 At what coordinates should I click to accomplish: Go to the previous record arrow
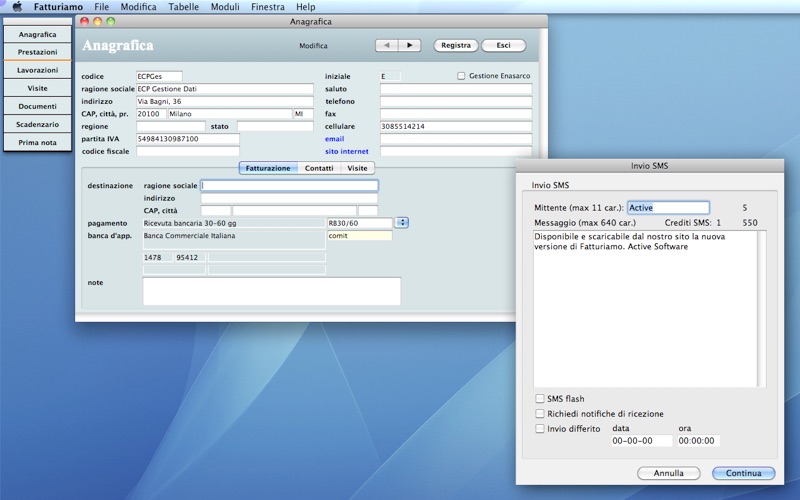pos(387,45)
